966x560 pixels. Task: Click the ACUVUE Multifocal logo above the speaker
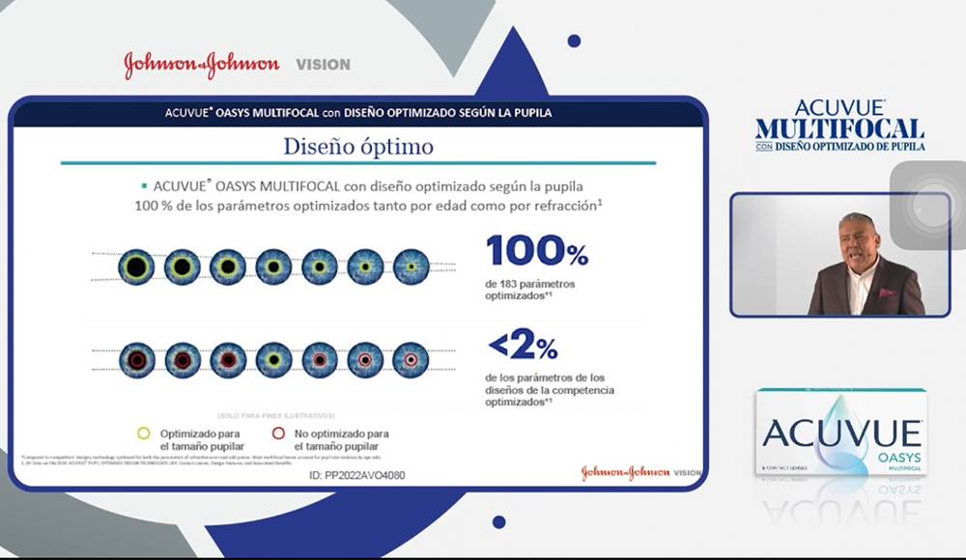coord(839,126)
